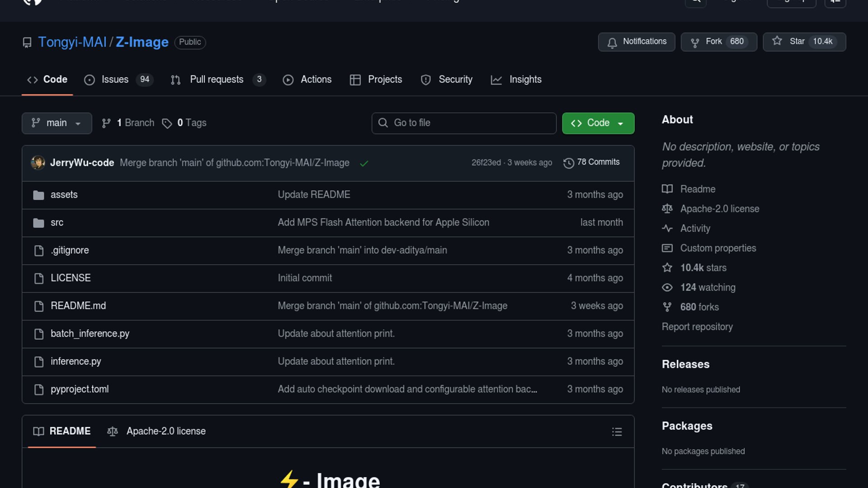Expand the main branch dropdown

(57, 123)
